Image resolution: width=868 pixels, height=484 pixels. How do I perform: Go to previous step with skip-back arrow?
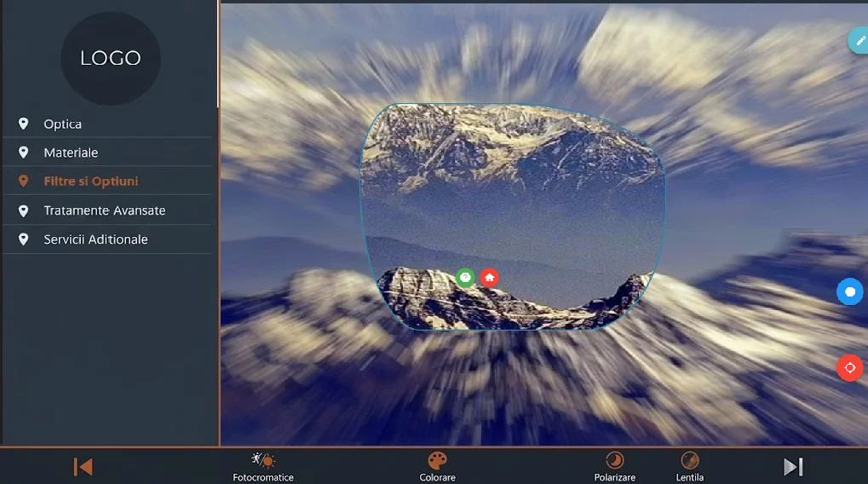pyautogui.click(x=83, y=467)
